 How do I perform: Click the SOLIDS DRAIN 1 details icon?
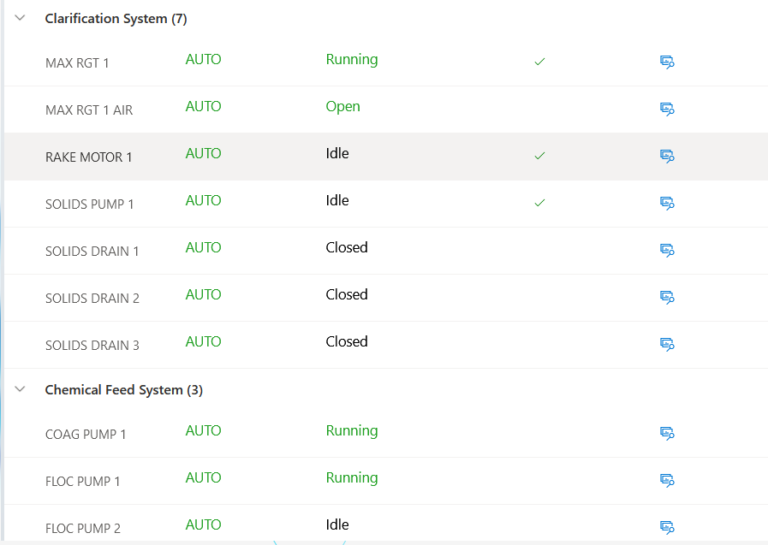pos(667,250)
